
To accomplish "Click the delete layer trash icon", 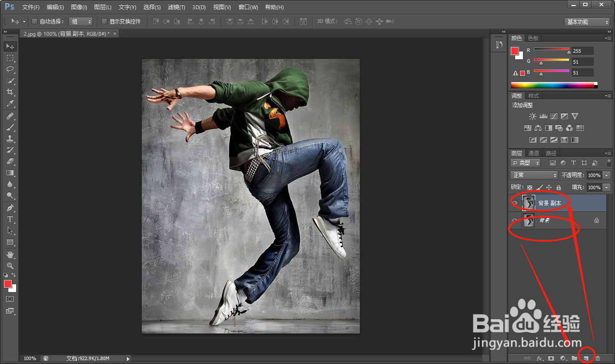I will click(x=598, y=358).
